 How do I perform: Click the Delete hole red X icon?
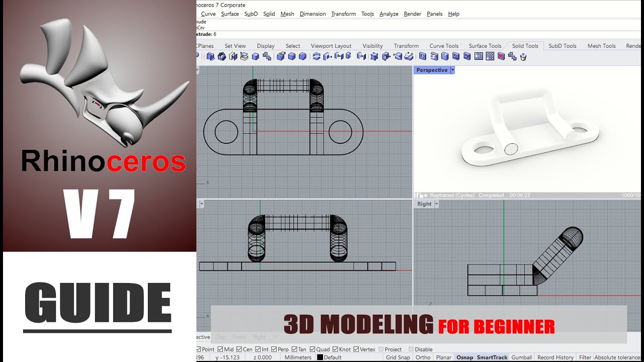(x=501, y=56)
